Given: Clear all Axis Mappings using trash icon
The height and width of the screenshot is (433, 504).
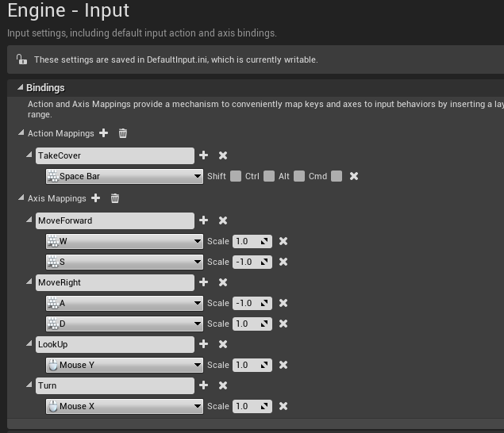Looking at the screenshot, I should (114, 198).
